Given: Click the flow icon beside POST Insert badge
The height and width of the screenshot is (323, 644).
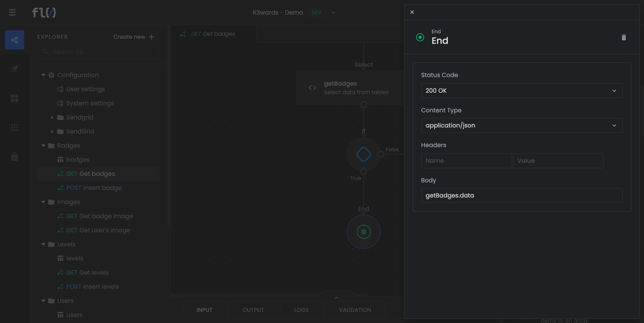Looking at the screenshot, I should coord(60,188).
